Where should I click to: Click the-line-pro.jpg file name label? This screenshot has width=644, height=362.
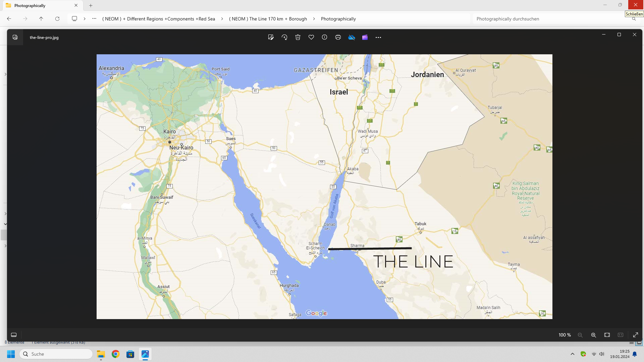coord(44,38)
